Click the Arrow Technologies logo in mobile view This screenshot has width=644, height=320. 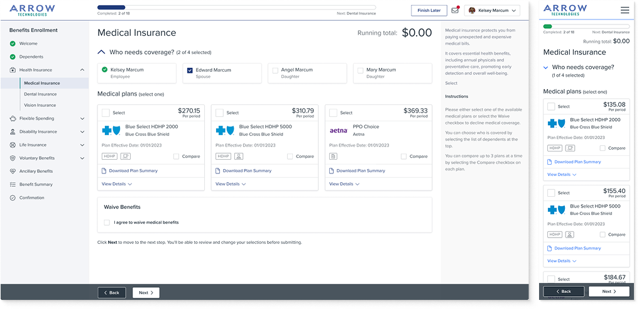pos(565,10)
